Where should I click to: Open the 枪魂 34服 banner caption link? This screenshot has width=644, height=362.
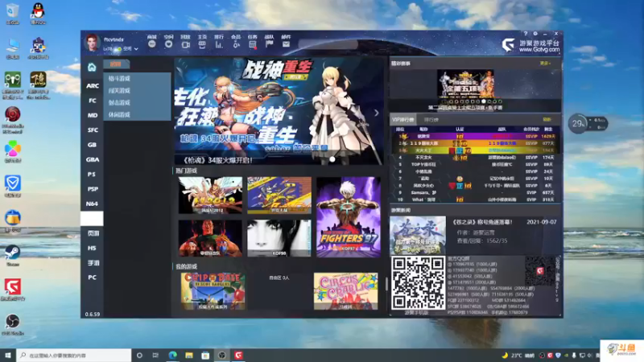pyautogui.click(x=217, y=160)
